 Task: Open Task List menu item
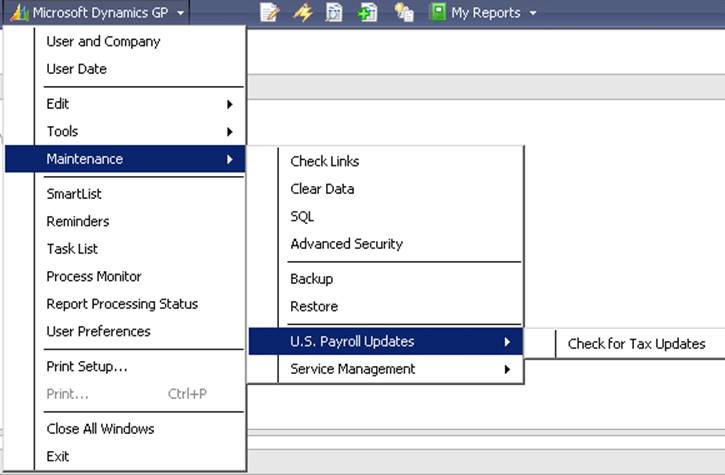[125, 249]
